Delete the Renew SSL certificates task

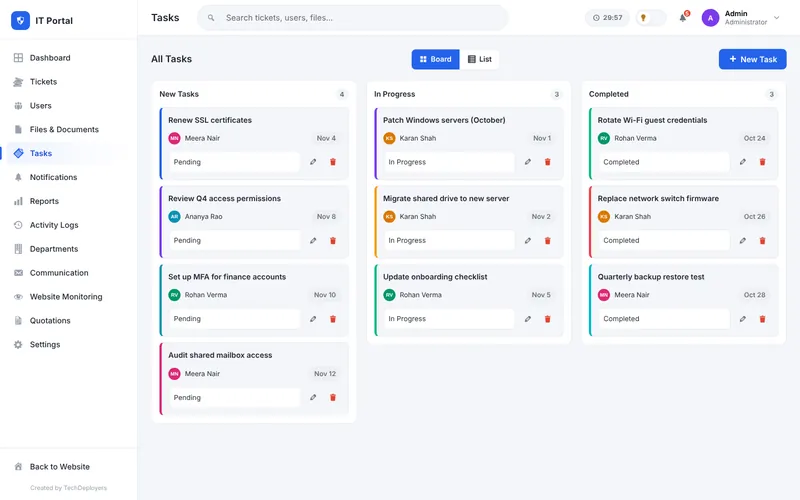(333, 162)
